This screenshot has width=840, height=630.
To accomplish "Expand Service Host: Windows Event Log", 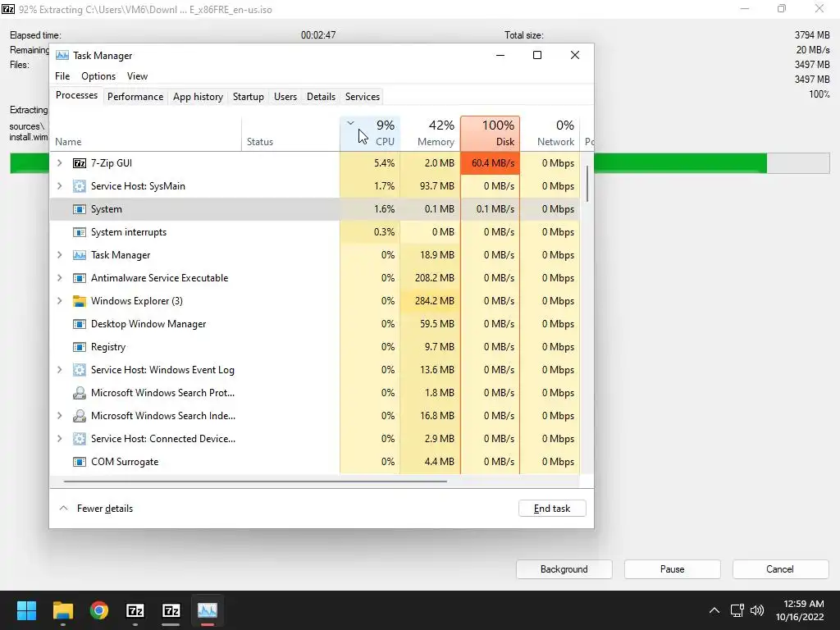I will click(x=59, y=370).
